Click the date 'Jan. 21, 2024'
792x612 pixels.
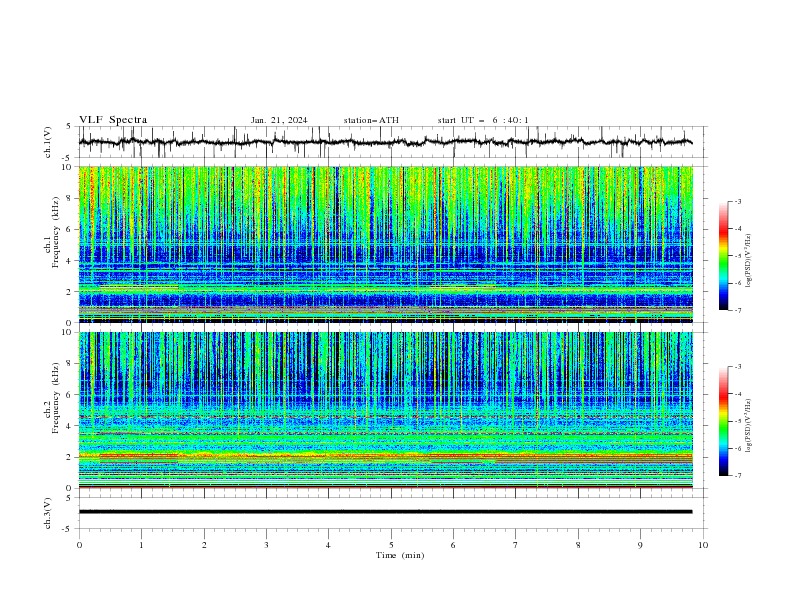(279, 120)
